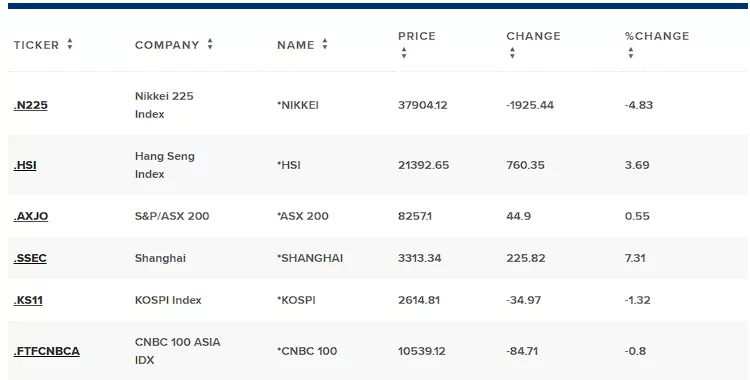Click the NAME column sort arrows
This screenshot has width=750, height=380.
point(325,45)
